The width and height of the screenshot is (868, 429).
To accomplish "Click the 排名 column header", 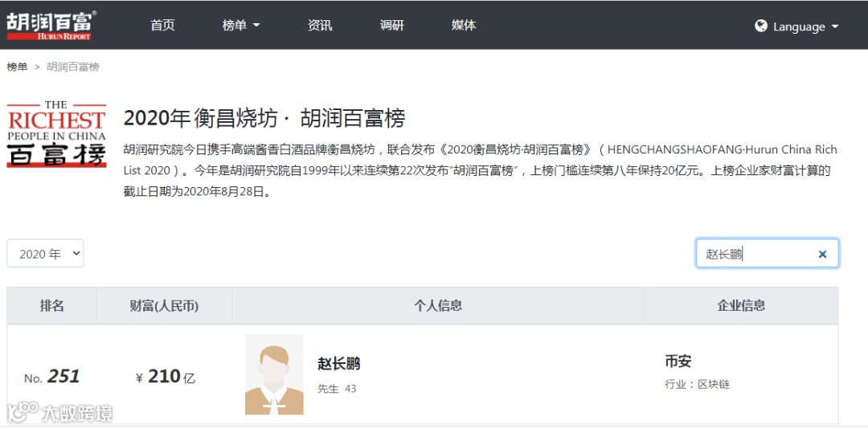I will [x=52, y=305].
